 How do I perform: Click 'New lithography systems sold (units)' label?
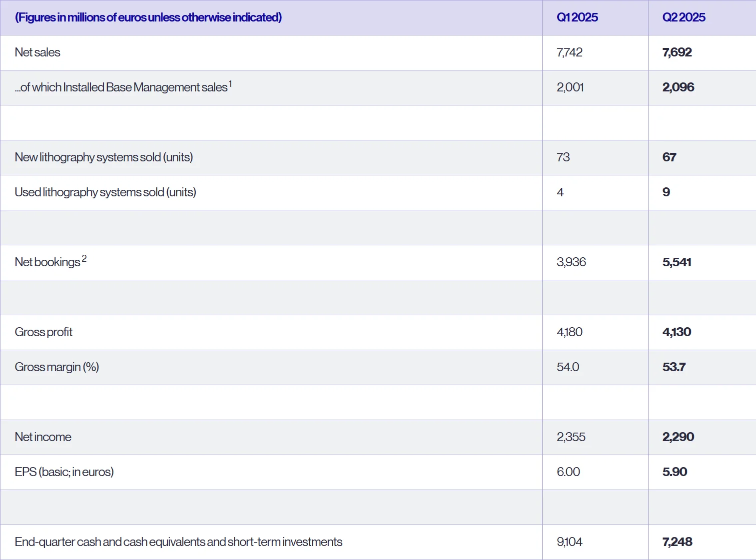pos(104,157)
